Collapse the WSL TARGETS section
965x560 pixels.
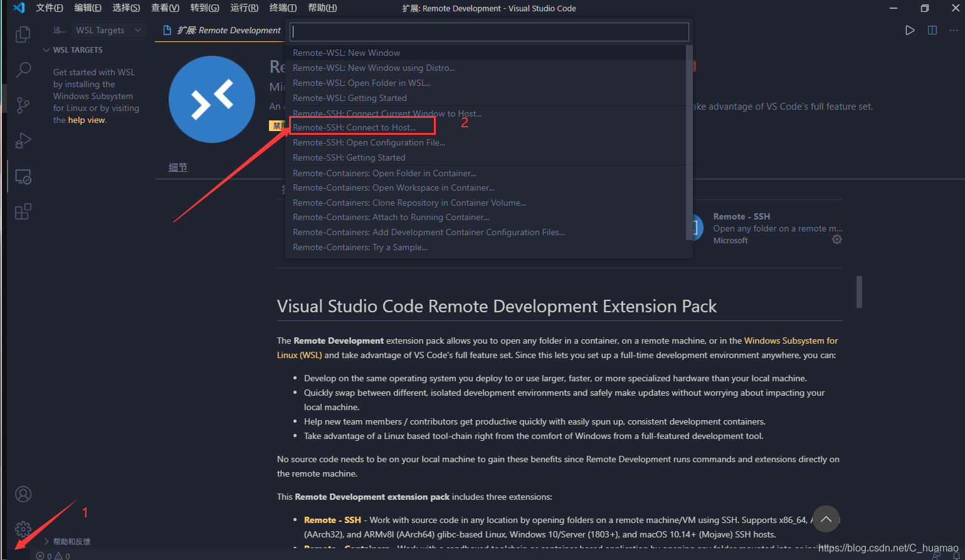click(x=78, y=50)
